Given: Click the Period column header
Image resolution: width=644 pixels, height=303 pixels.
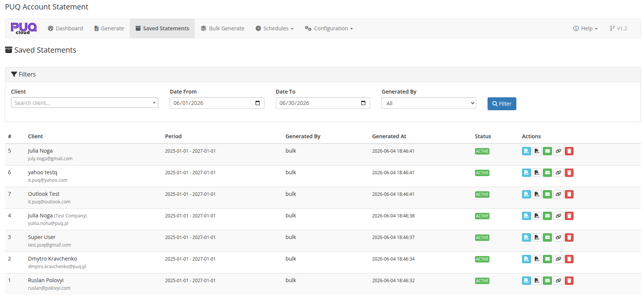Looking at the screenshot, I should coord(173,136).
